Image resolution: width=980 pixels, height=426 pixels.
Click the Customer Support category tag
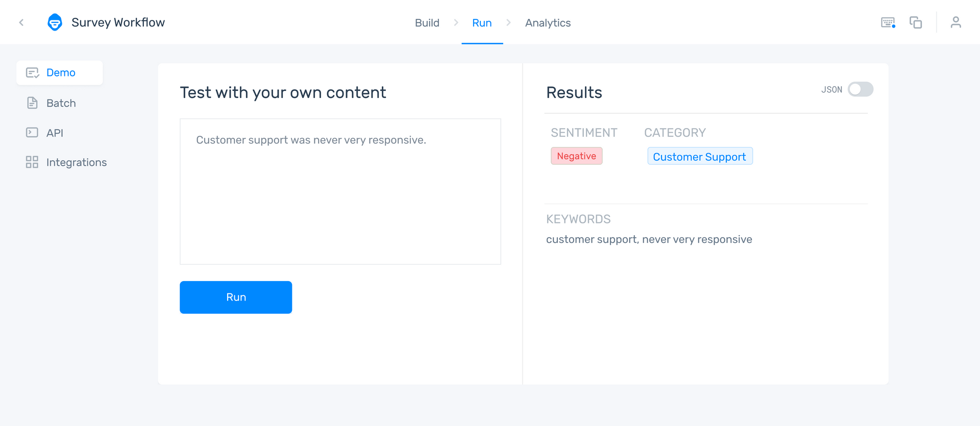tap(699, 157)
